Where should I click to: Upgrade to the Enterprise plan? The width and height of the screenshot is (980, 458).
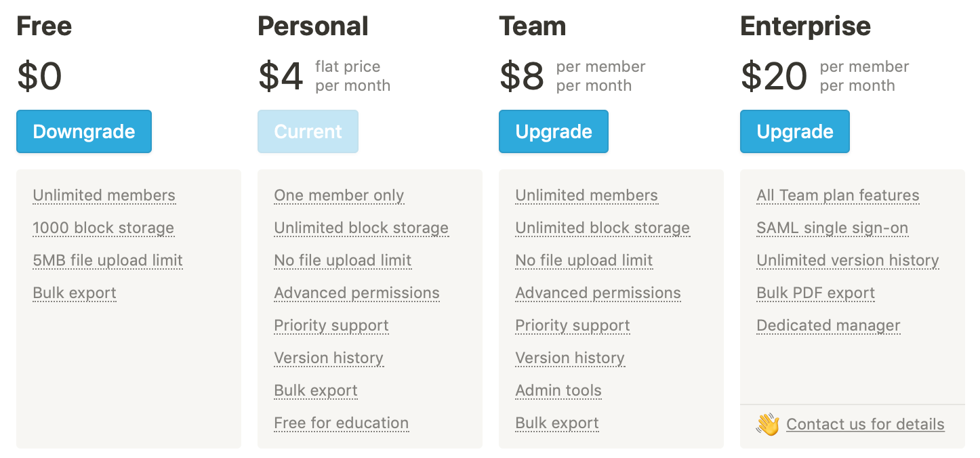[x=795, y=131]
